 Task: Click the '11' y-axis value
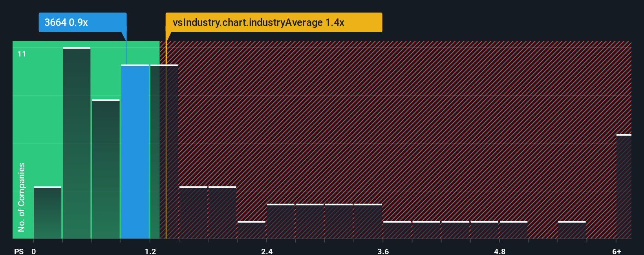pos(22,54)
